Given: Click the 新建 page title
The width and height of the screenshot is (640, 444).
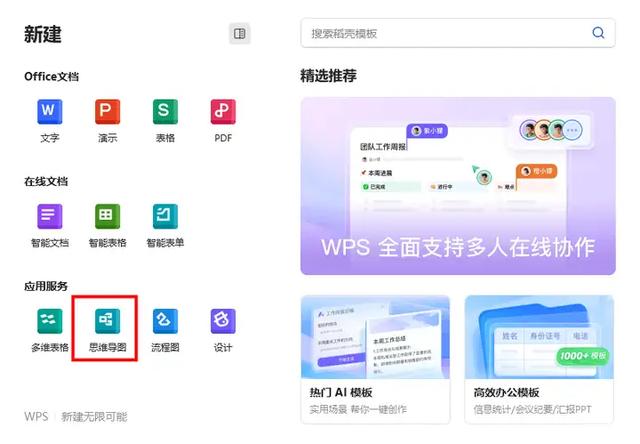Looking at the screenshot, I should click(43, 34).
